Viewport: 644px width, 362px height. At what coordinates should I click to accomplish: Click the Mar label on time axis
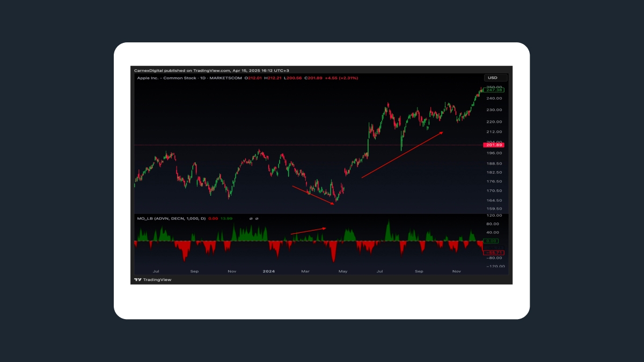pyautogui.click(x=305, y=271)
